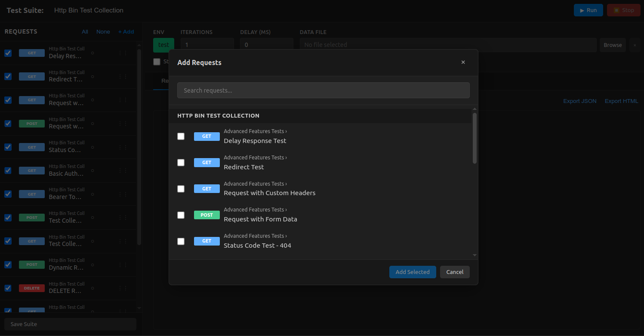
Task: Click drag handle of Basic Auth… sidebar row
Action: click(123, 171)
